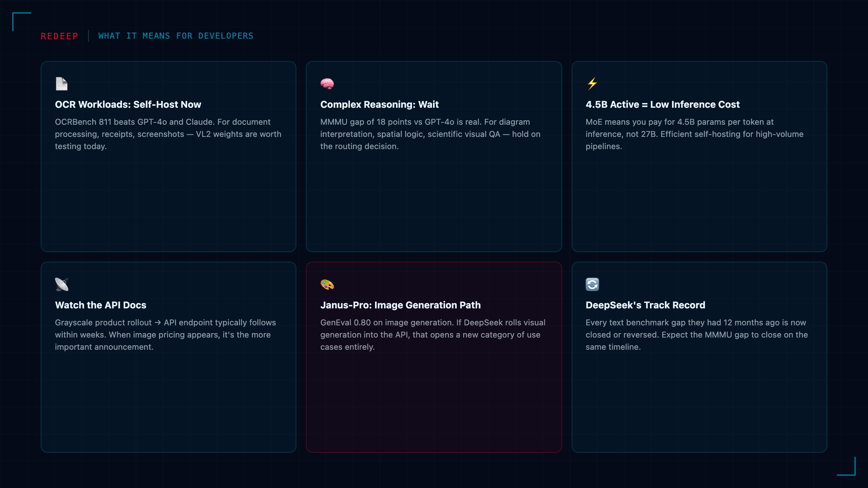Click the satellite dish icon

62,284
